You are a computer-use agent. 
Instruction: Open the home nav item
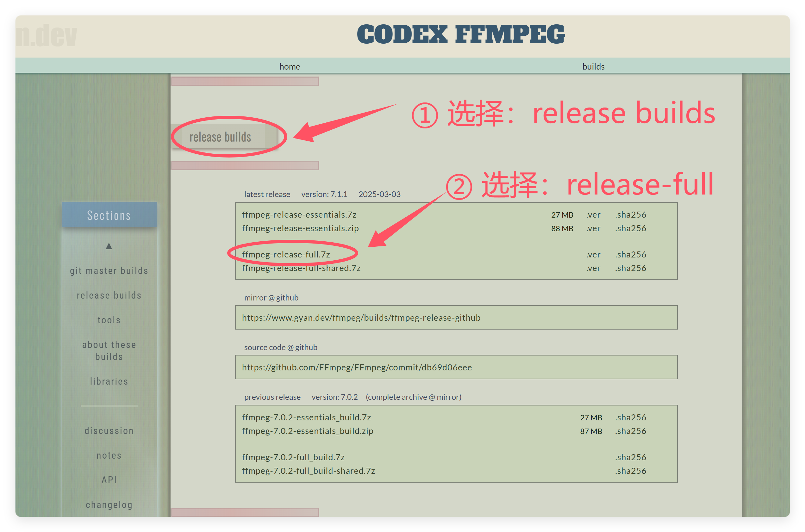click(x=290, y=66)
